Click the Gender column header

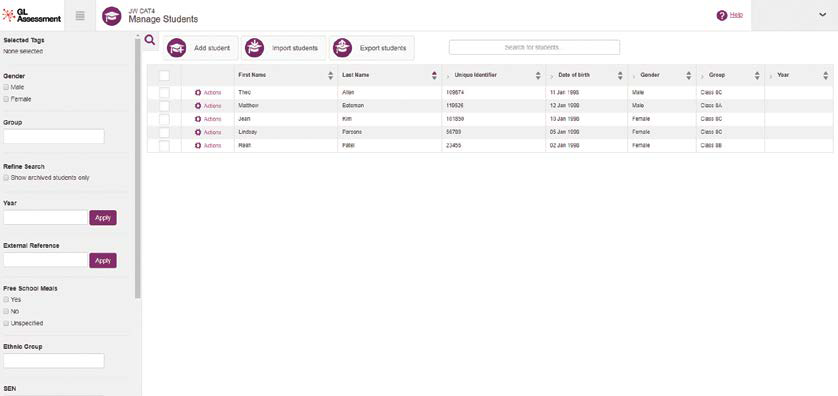[650, 75]
